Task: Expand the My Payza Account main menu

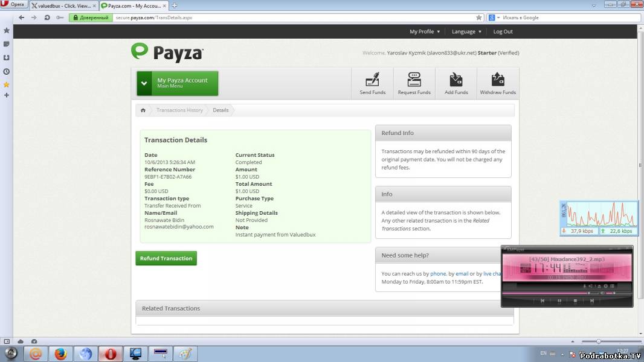Action: click(x=177, y=83)
